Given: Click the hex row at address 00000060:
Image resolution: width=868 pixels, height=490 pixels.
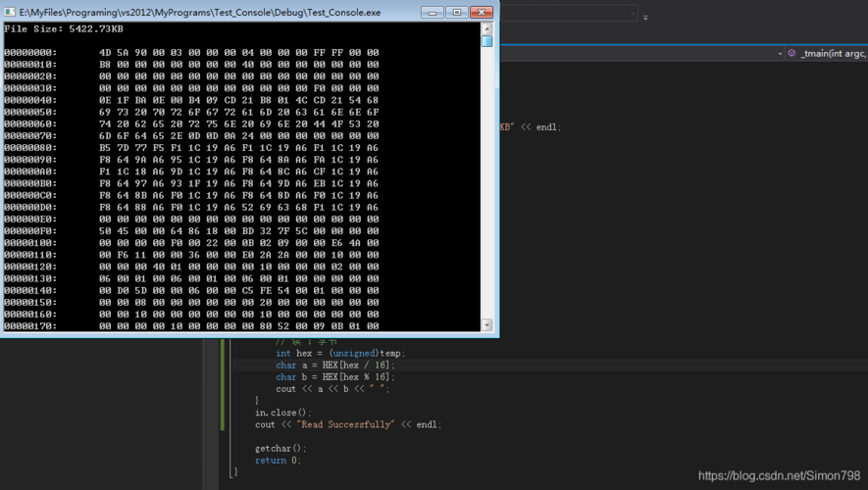Looking at the screenshot, I should click(191, 123).
